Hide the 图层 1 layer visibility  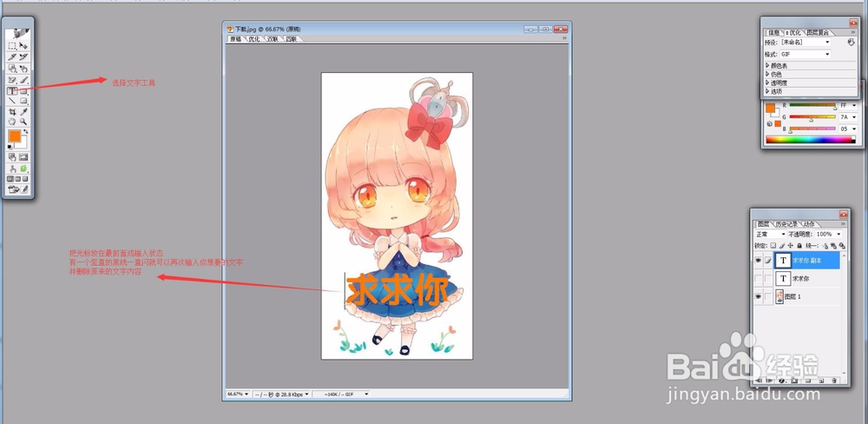(758, 297)
